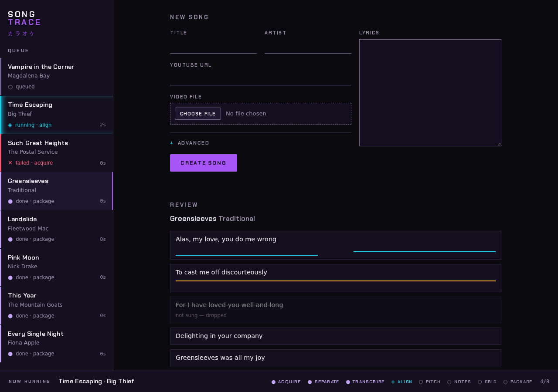Click the Create Song button
This screenshot has height=392, width=558.
(204, 163)
